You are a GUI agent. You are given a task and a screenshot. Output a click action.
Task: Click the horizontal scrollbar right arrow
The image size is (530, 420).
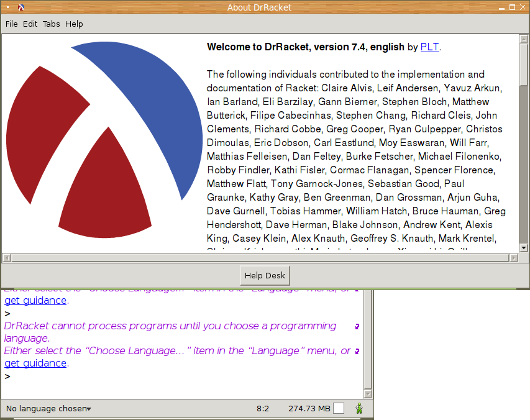click(514, 258)
